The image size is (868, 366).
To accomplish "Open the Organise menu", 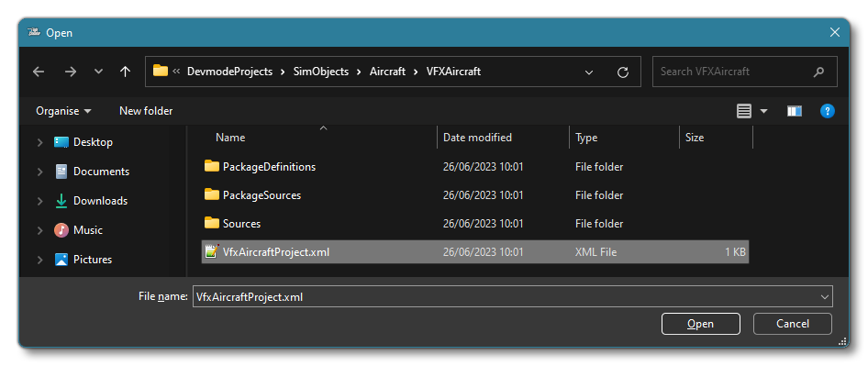I will click(x=63, y=111).
